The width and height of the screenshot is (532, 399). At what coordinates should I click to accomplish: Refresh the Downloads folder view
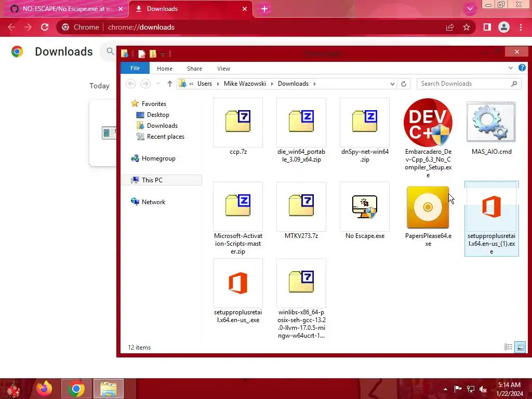tap(404, 84)
